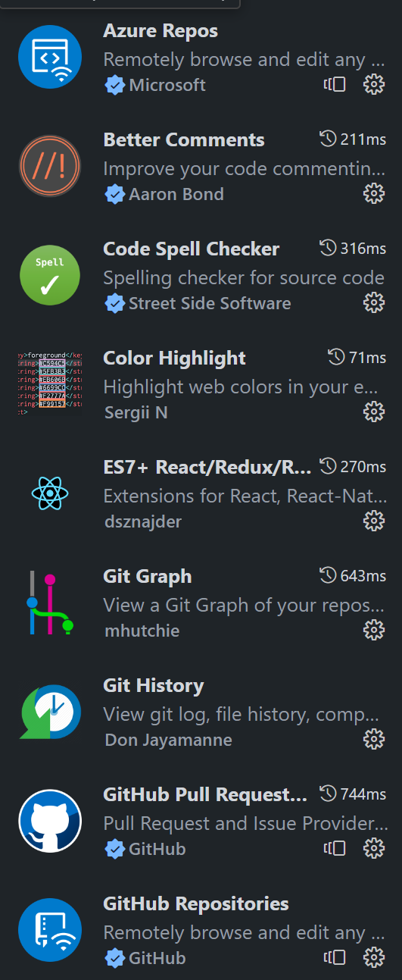The height and width of the screenshot is (980, 402).
Task: Click the Azure Repos remote indicator icon
Action: (x=335, y=85)
